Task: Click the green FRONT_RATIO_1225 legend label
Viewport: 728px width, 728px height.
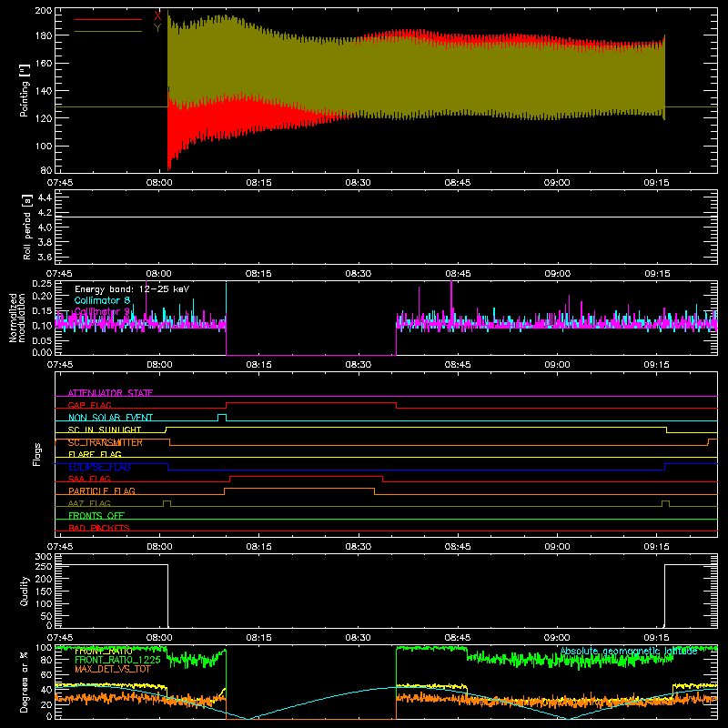Action: [x=117, y=660]
